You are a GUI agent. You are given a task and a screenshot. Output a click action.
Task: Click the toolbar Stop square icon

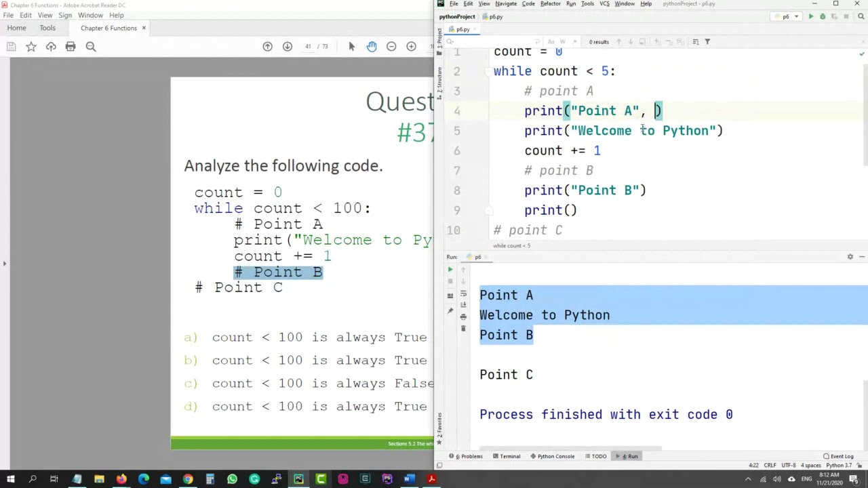tap(846, 16)
